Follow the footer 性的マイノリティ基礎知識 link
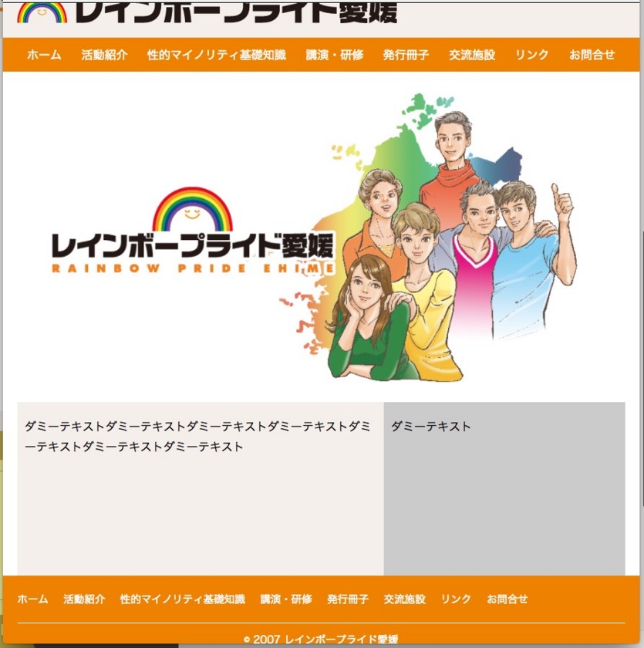 [183, 599]
